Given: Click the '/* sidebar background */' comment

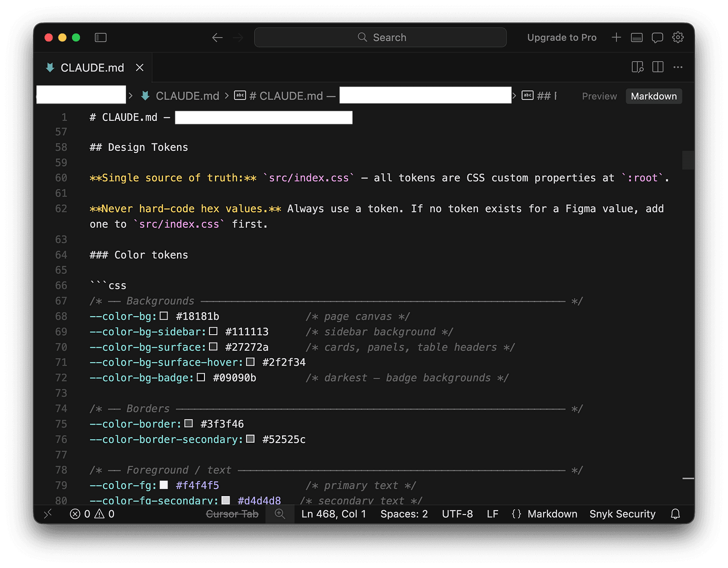Looking at the screenshot, I should coord(379,332).
